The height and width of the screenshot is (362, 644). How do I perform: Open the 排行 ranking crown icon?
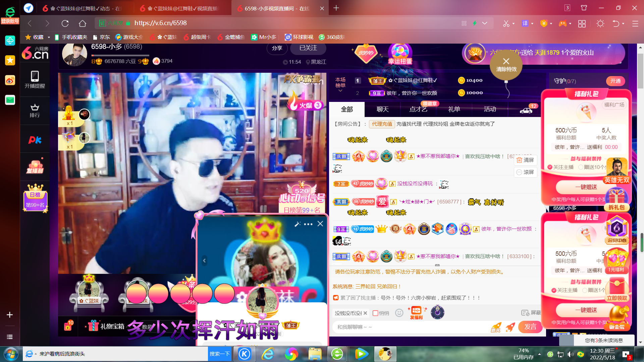[35, 111]
